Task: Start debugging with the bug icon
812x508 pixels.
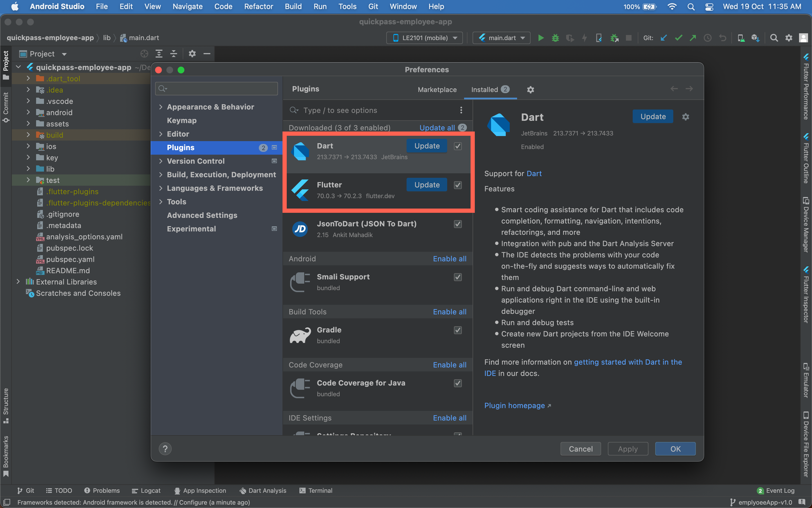Action: pyautogui.click(x=555, y=38)
